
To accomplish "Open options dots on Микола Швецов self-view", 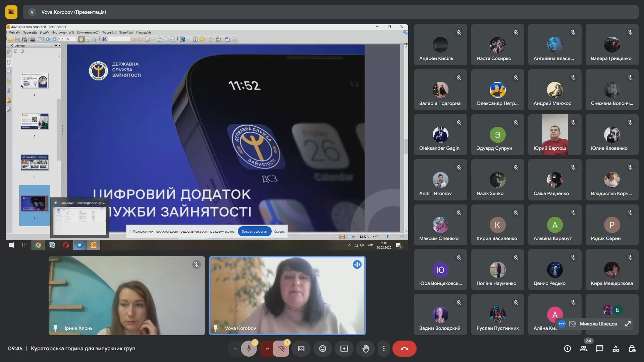I will 562,324.
